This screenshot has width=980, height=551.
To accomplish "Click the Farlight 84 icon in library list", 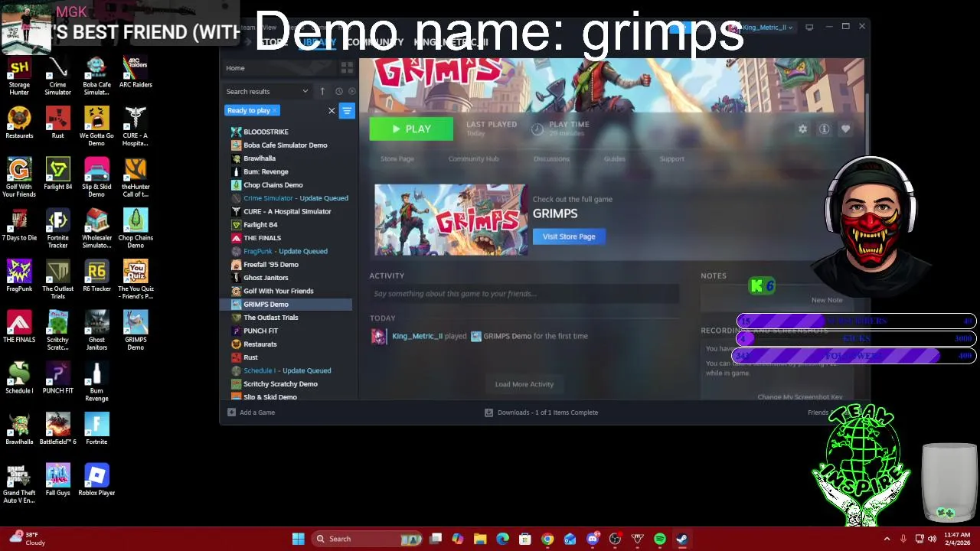I will (x=236, y=225).
